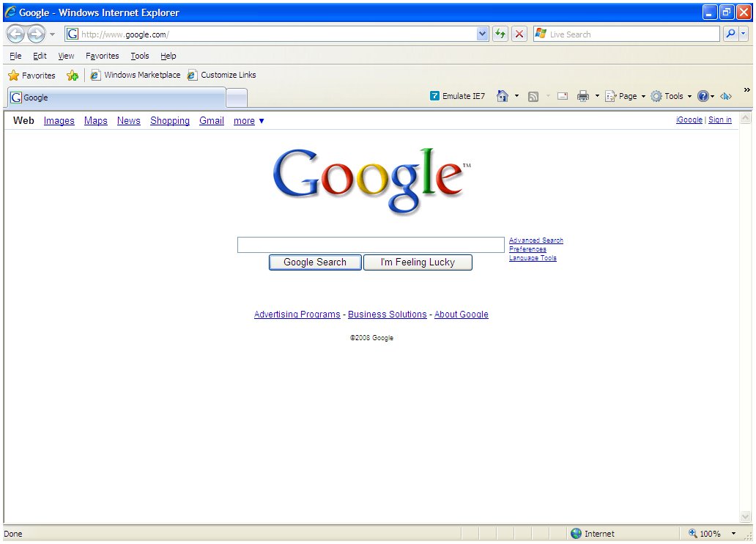Click the Google search text box

371,245
